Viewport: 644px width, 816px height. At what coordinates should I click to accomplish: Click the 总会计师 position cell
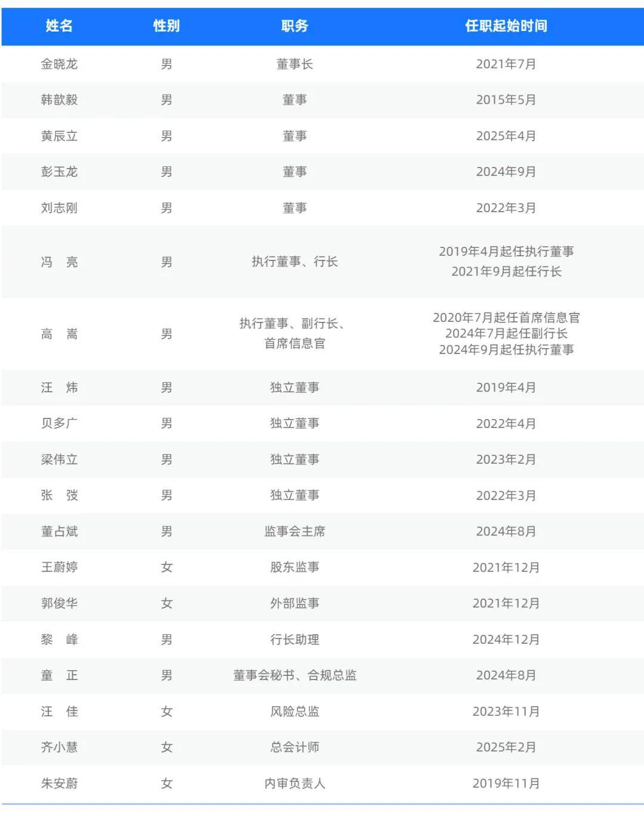click(x=295, y=747)
